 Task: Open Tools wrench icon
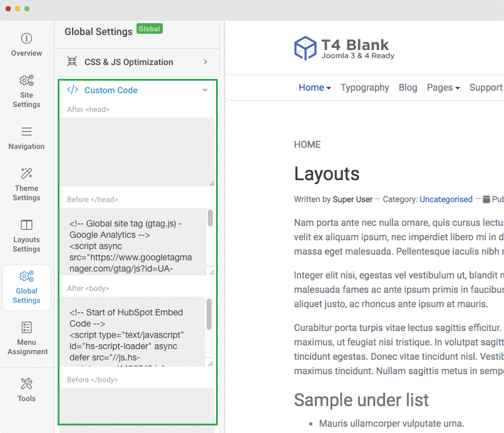point(26,384)
